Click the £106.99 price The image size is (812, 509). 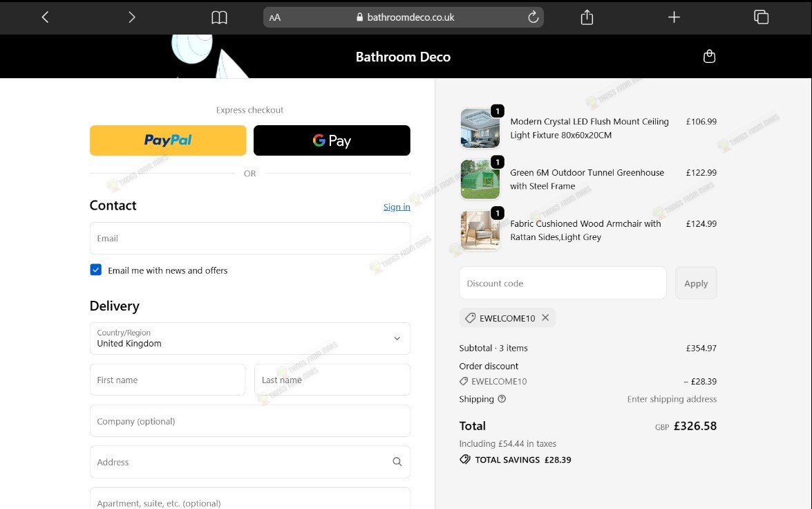[x=701, y=121]
